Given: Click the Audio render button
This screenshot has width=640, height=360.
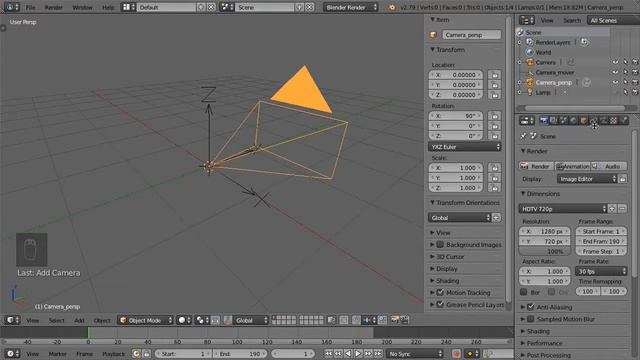Looking at the screenshot, I should (x=609, y=166).
